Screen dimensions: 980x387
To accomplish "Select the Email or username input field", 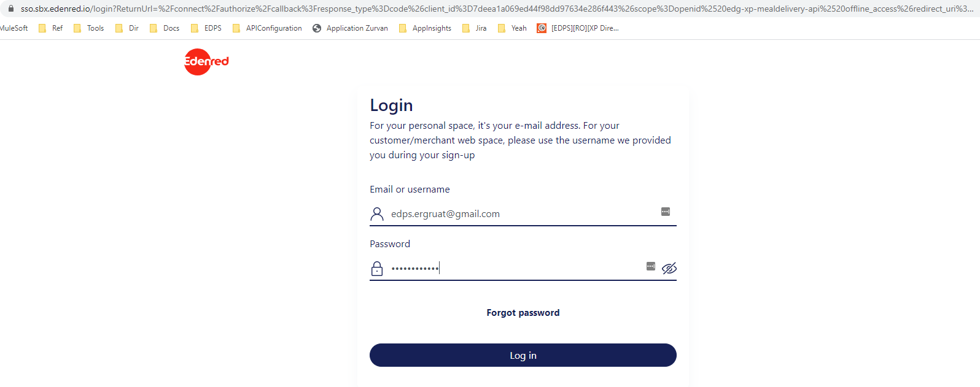I will point(522,213).
